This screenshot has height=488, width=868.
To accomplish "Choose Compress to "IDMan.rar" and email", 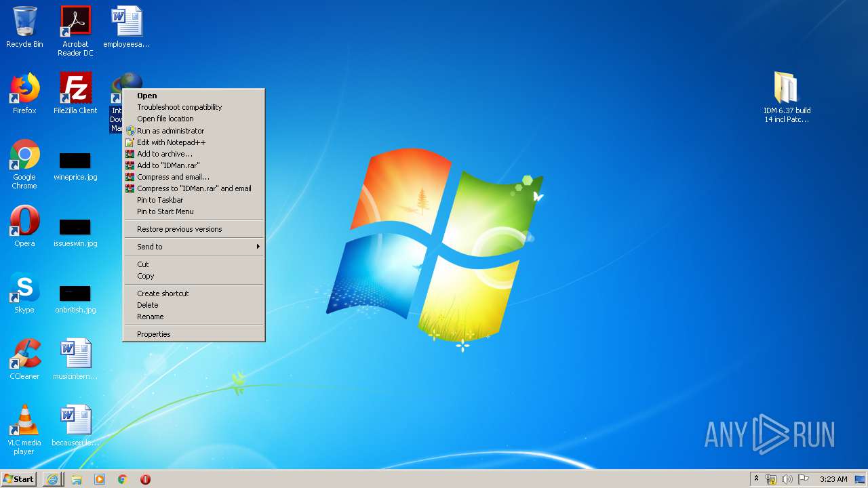I will click(194, 188).
